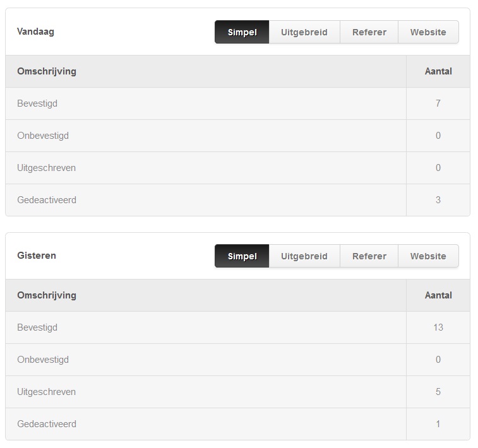This screenshot has height=448, width=478.
Task: Select Simpel tab in Vandaag panel
Action: [x=242, y=32]
